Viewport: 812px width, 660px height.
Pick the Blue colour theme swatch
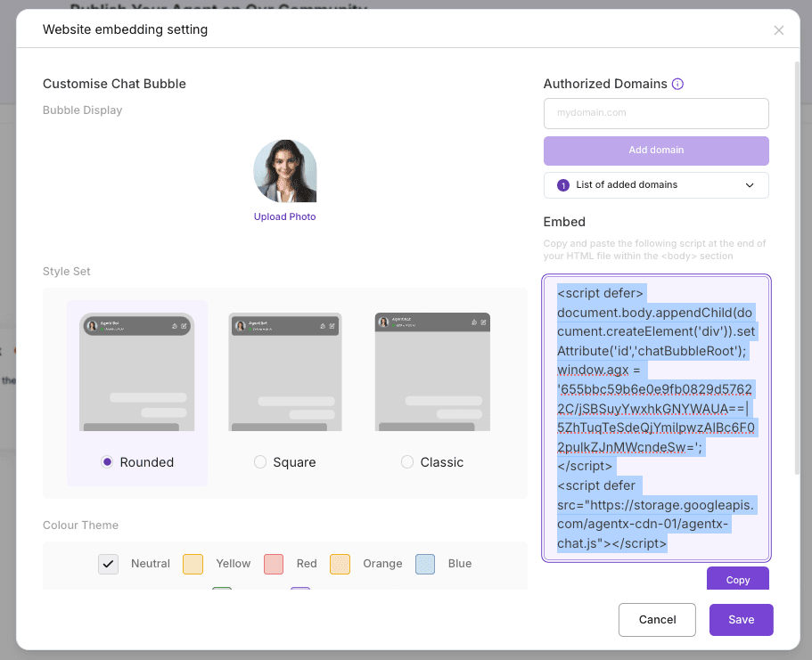(425, 564)
